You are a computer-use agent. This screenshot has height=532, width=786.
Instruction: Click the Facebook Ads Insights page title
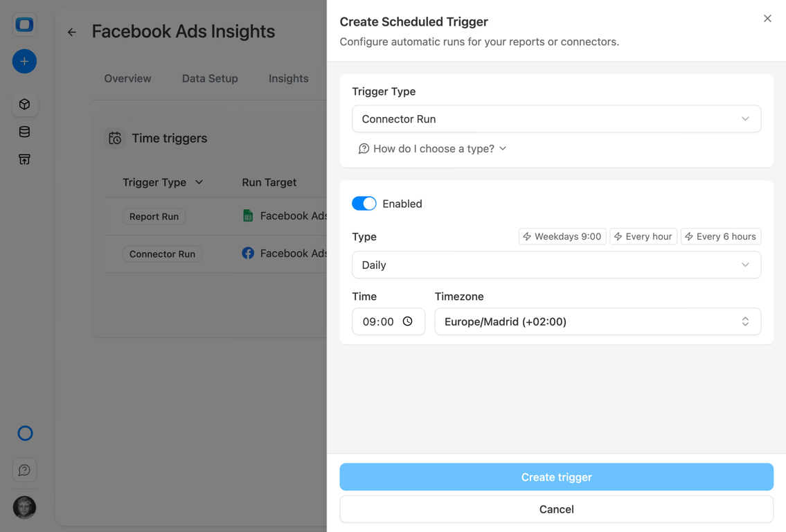click(184, 32)
